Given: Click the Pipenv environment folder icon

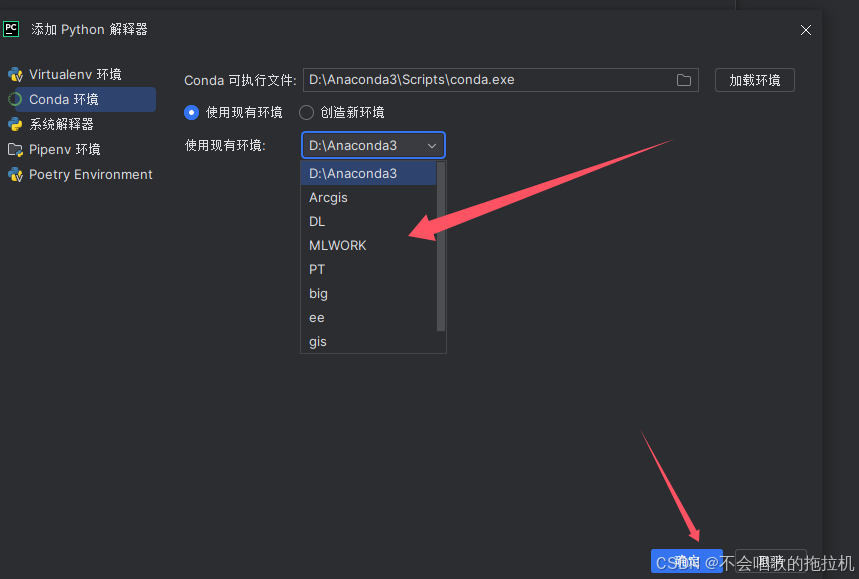Looking at the screenshot, I should pyautogui.click(x=15, y=150).
